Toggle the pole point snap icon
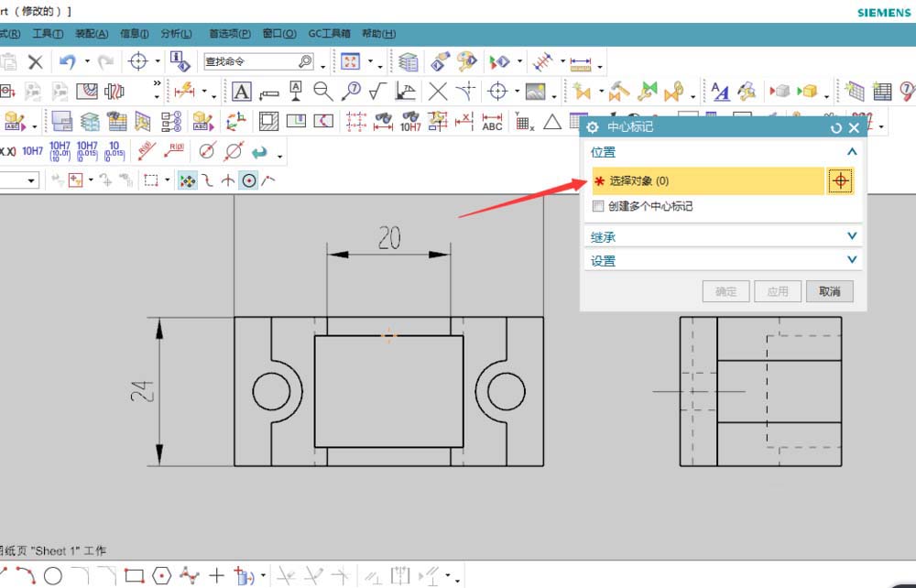The image size is (916, 588). 268,180
